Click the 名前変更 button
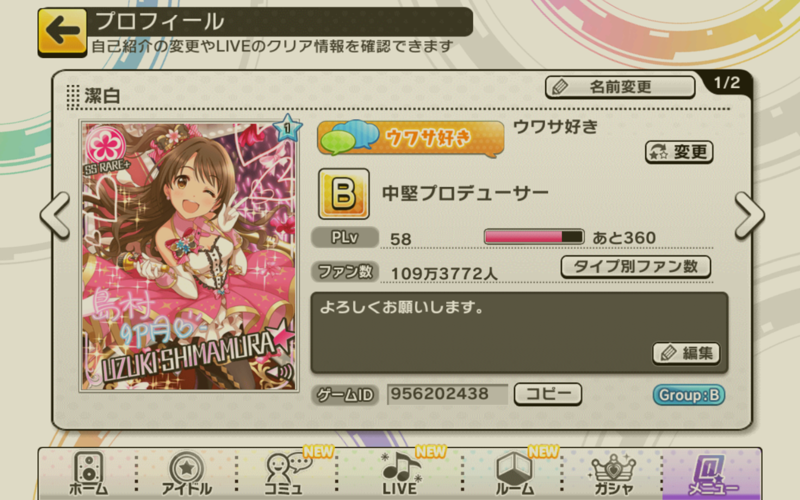Screen dimensions: 800x500 point(620,87)
